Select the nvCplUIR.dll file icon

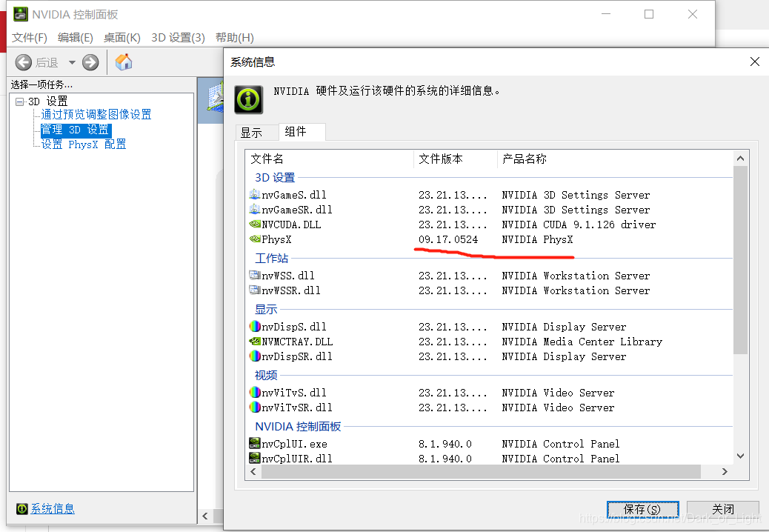click(x=255, y=458)
